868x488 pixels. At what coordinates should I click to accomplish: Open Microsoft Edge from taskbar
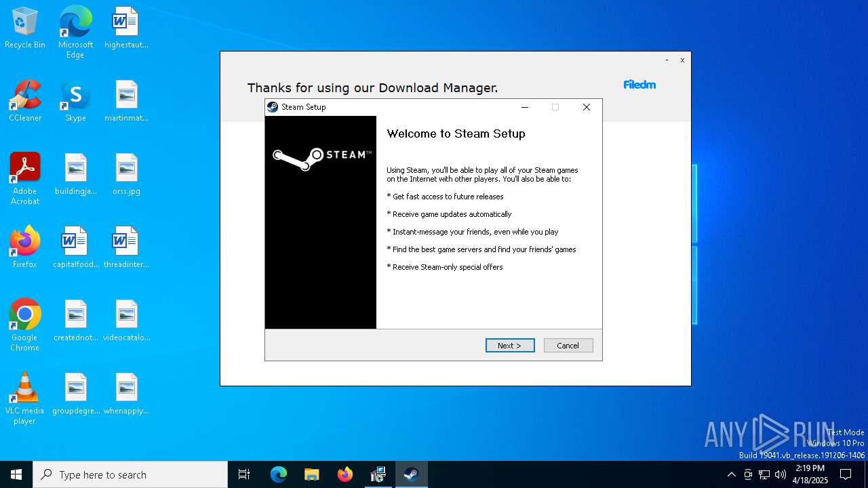tap(279, 474)
